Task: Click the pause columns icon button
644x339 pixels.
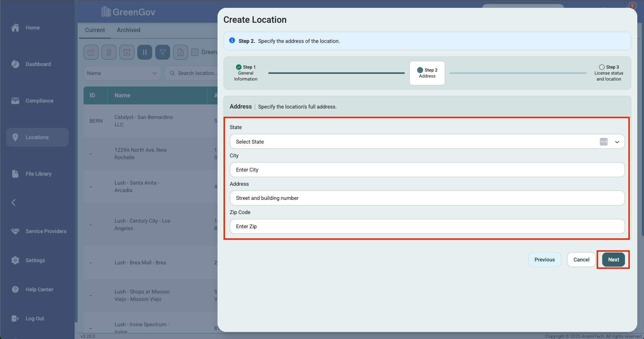Action: pos(145,52)
